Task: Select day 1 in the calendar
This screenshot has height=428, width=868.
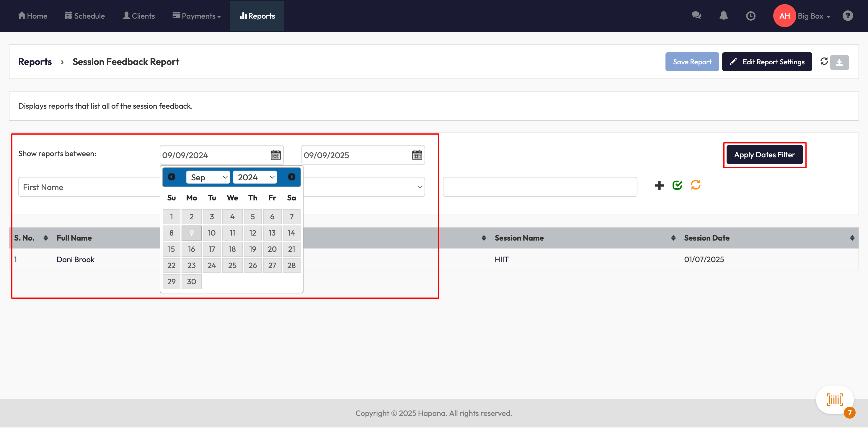Action: tap(172, 217)
